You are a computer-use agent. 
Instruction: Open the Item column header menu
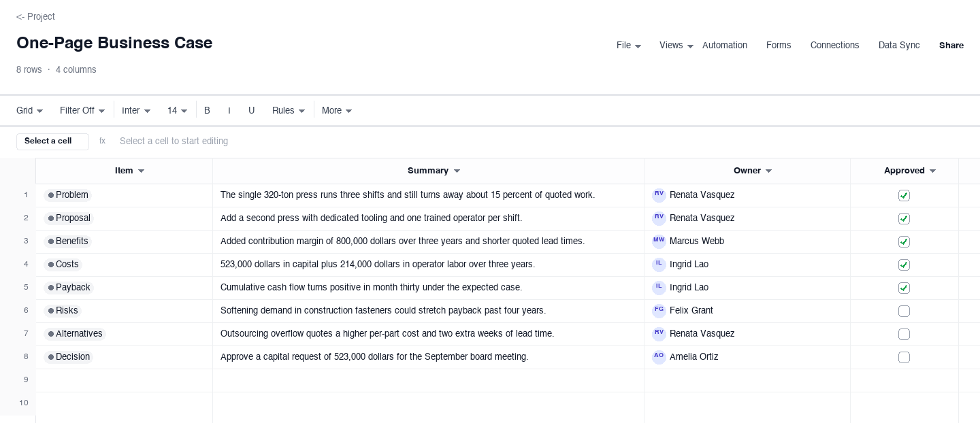point(141,171)
